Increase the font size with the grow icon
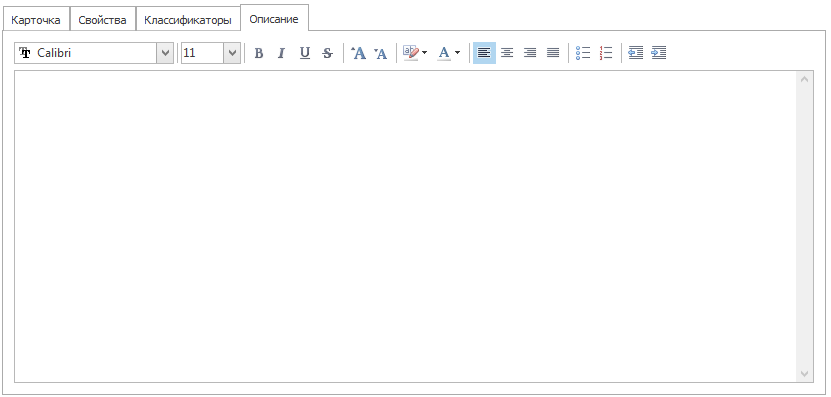The width and height of the screenshot is (831, 397). tap(359, 53)
